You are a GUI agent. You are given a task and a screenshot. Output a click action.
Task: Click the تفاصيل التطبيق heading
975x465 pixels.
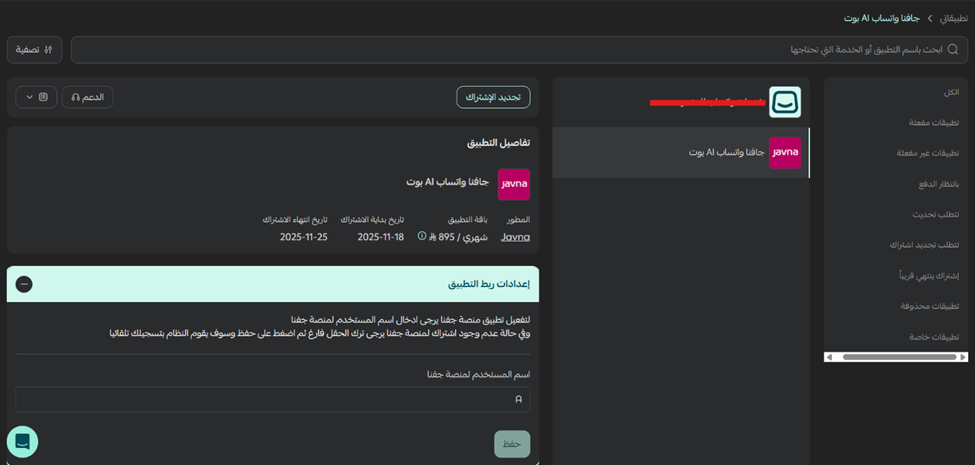coord(499,143)
